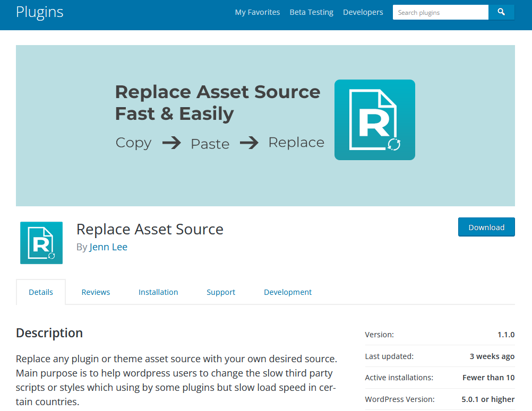The image size is (532, 411).
Task: Open the Beta Testing page
Action: 311,12
